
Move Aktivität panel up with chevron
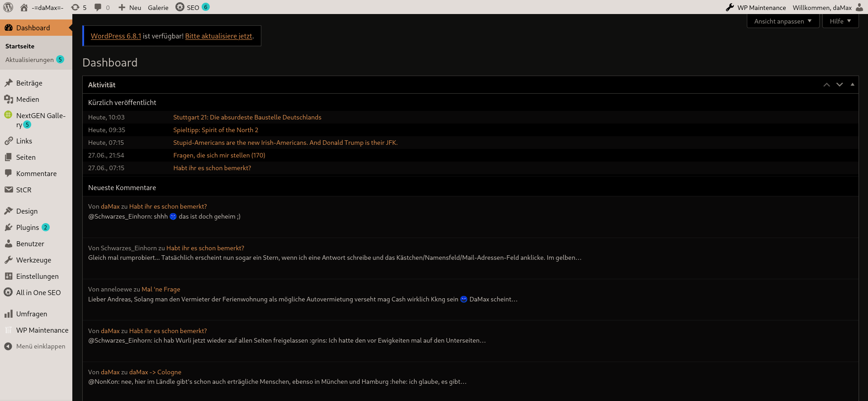tap(827, 85)
